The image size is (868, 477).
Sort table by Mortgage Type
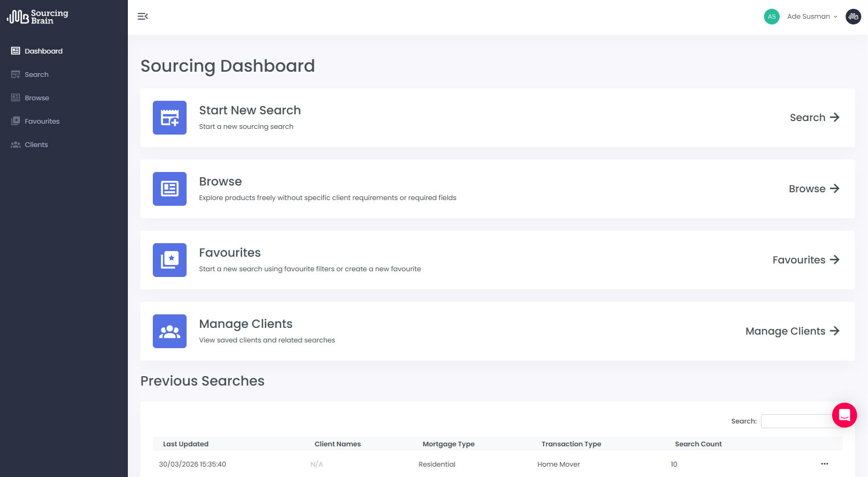pos(449,444)
